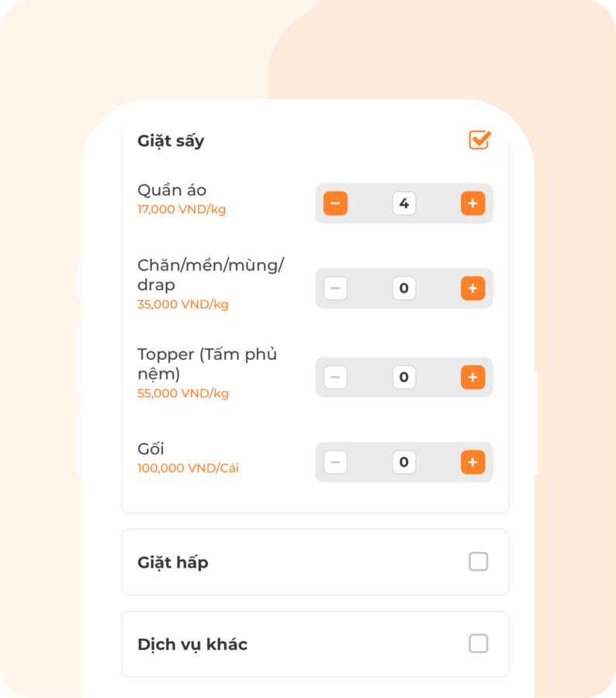Check the Dịch vụ khác checkbox
The height and width of the screenshot is (698, 616).
[x=479, y=644]
